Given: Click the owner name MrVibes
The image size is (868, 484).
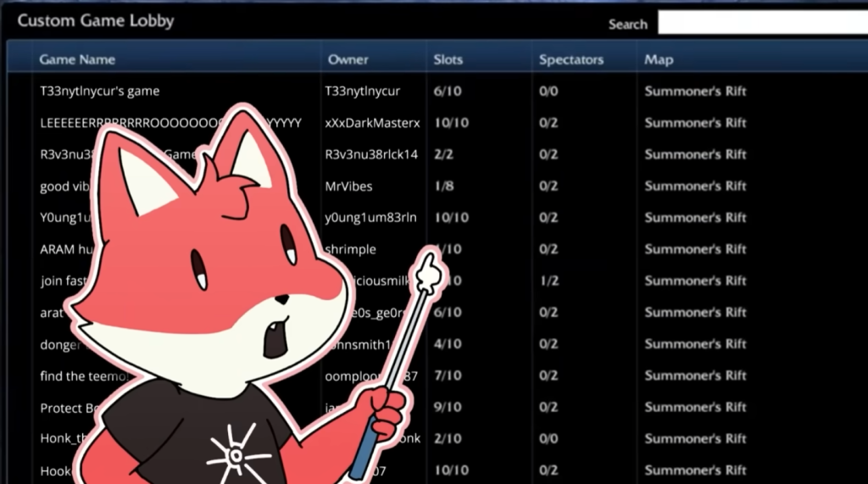Looking at the screenshot, I should click(348, 186).
